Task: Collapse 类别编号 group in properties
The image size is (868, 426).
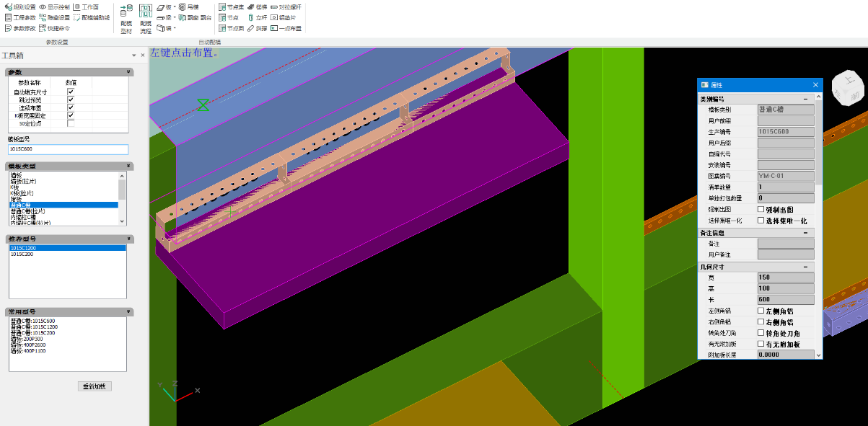Action: 805,99
